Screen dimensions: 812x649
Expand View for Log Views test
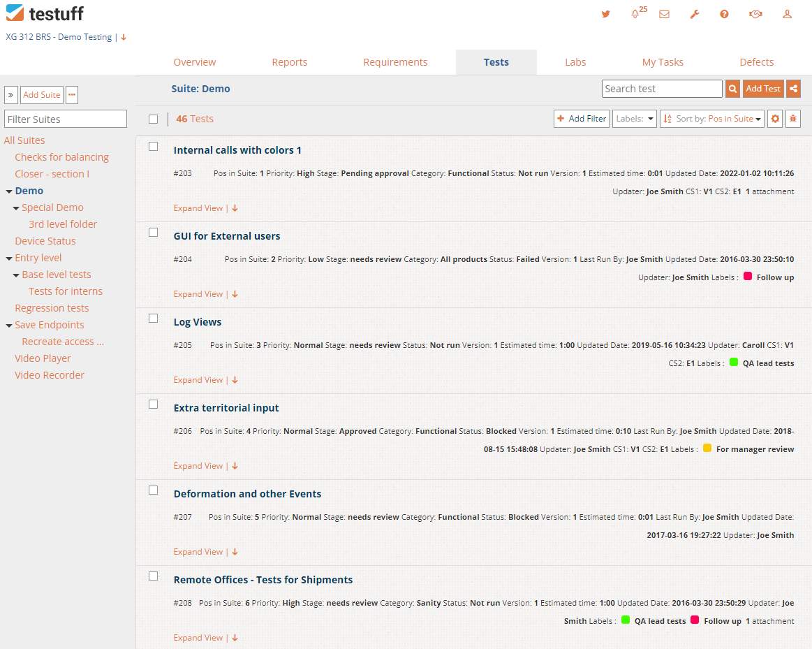point(205,380)
